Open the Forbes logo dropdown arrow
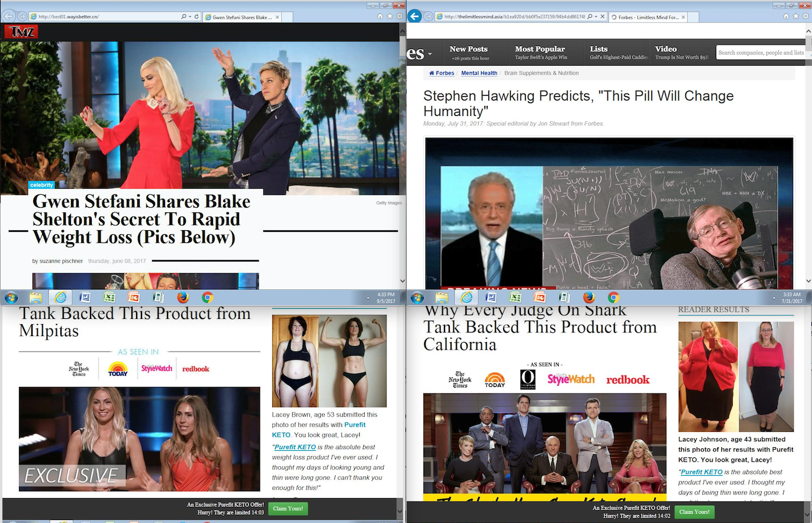Viewport: 812px width, 523px height. tap(430, 54)
